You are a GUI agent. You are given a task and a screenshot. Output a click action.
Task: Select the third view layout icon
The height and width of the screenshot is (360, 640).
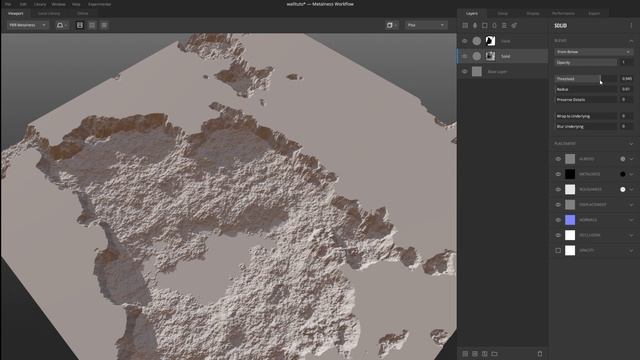coord(104,25)
